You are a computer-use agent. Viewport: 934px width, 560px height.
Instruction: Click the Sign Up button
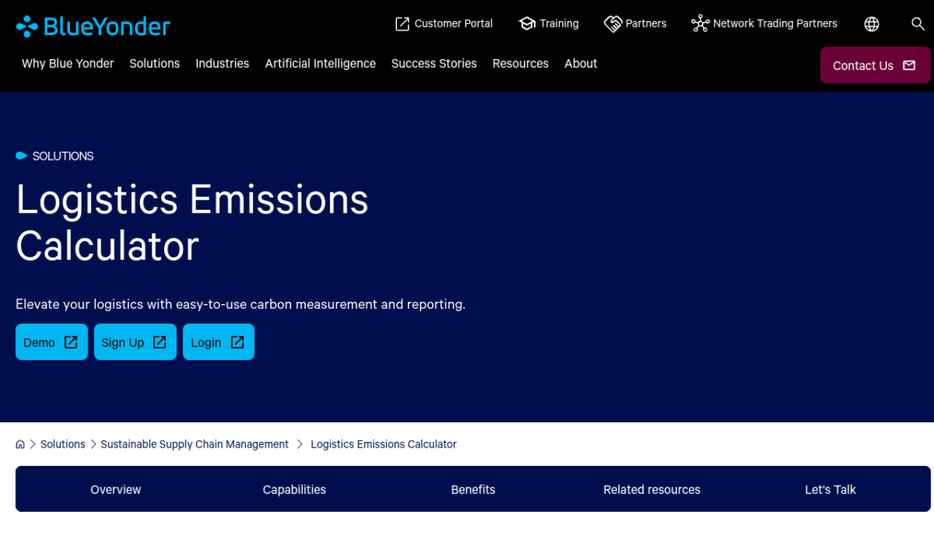tap(135, 342)
